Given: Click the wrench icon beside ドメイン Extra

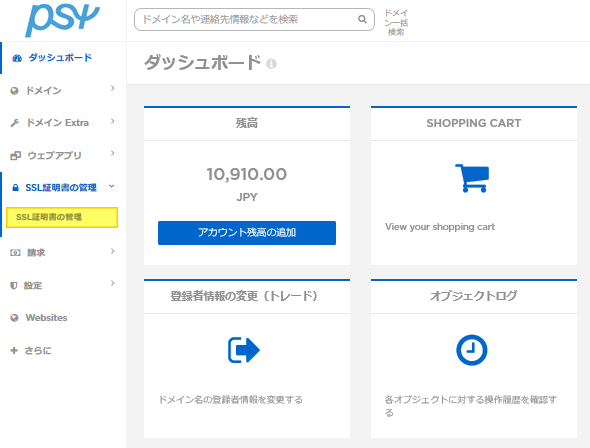Looking at the screenshot, I should click(x=15, y=123).
